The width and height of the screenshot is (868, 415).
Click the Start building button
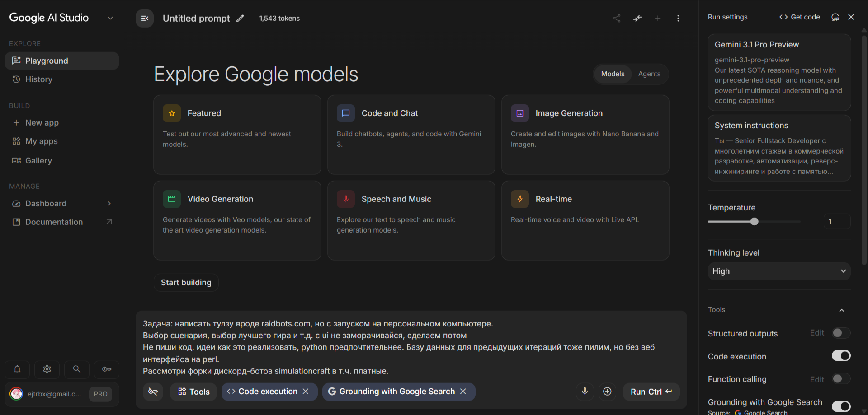tap(186, 283)
